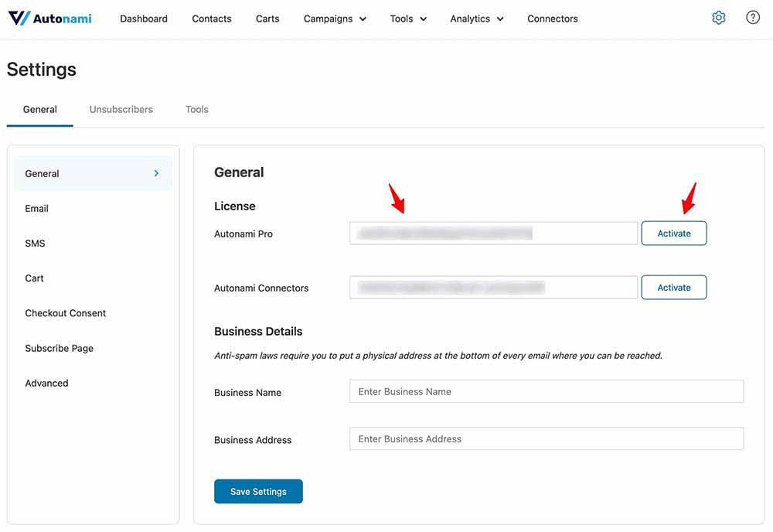Focus the Autonami Pro license key field
This screenshot has width=773, height=532.
coord(493,234)
